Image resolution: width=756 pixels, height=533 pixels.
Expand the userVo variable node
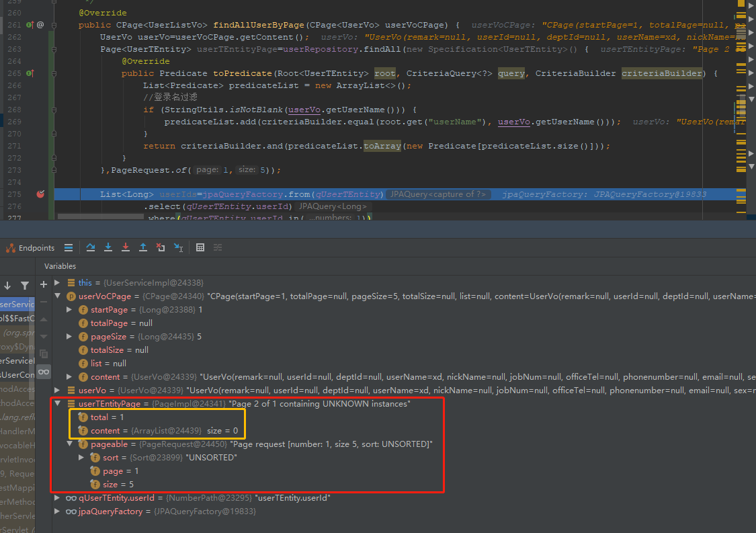(57, 391)
